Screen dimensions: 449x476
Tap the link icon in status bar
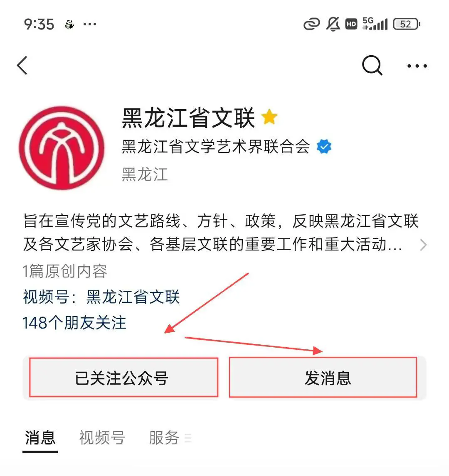(312, 24)
